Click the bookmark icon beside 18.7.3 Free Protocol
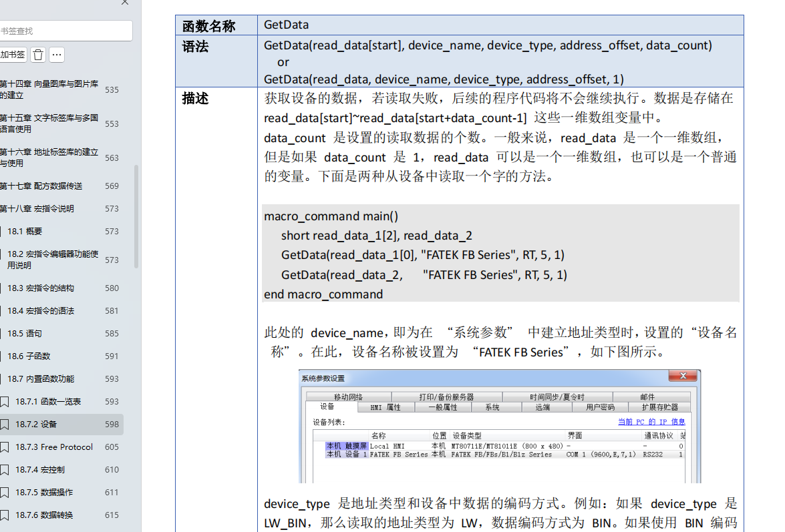Image resolution: width=785 pixels, height=532 pixels. [5, 447]
